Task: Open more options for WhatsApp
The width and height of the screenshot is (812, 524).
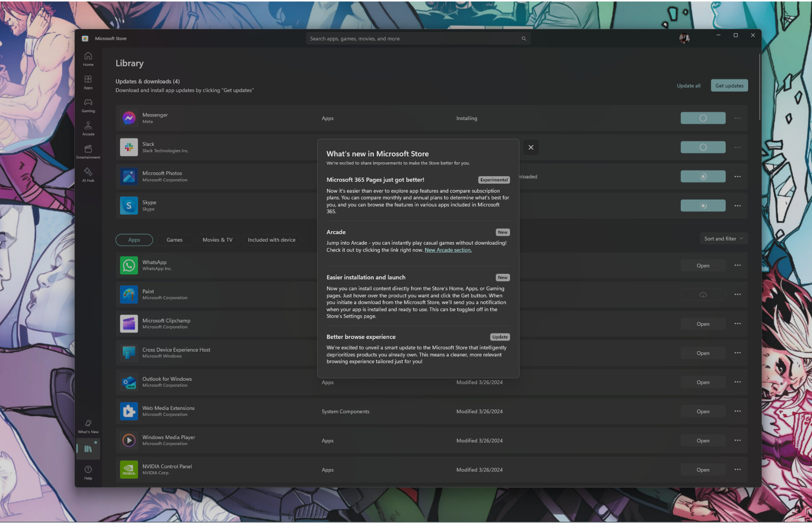Action: pyautogui.click(x=738, y=265)
